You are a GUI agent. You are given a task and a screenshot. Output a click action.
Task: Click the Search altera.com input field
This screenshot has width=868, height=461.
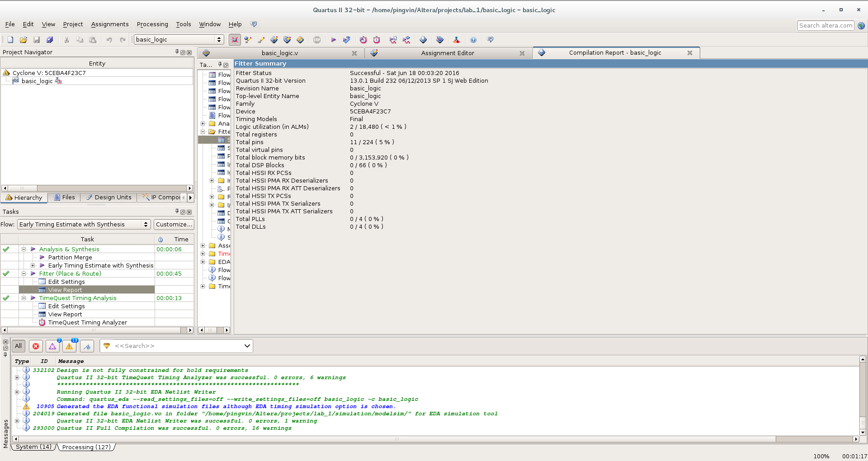tap(826, 26)
